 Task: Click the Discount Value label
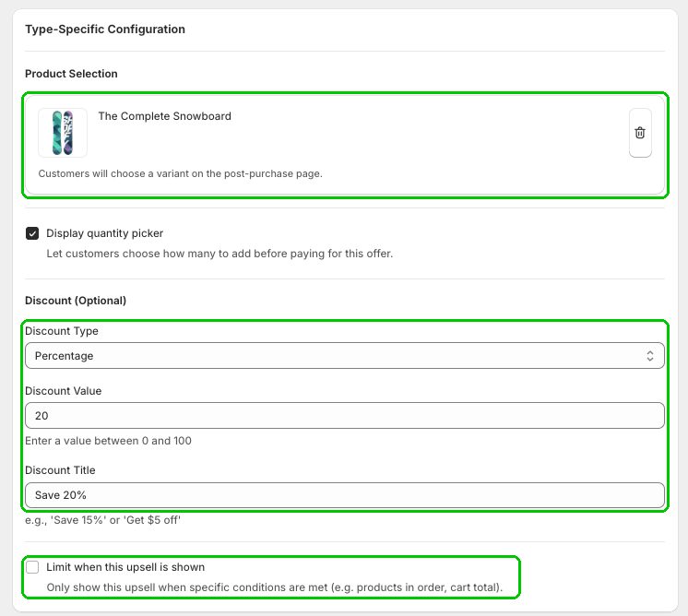pyautogui.click(x=64, y=391)
